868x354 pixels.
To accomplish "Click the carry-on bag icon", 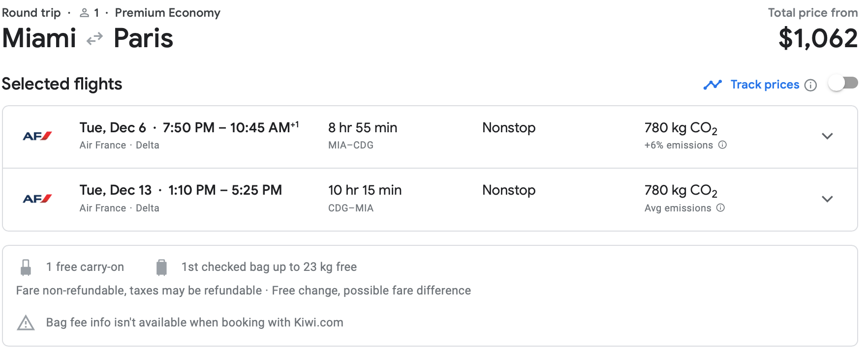I will pos(26,267).
